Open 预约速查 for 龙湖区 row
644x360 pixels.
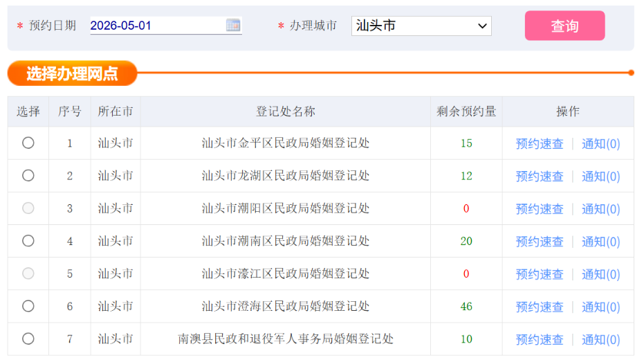coord(540,177)
